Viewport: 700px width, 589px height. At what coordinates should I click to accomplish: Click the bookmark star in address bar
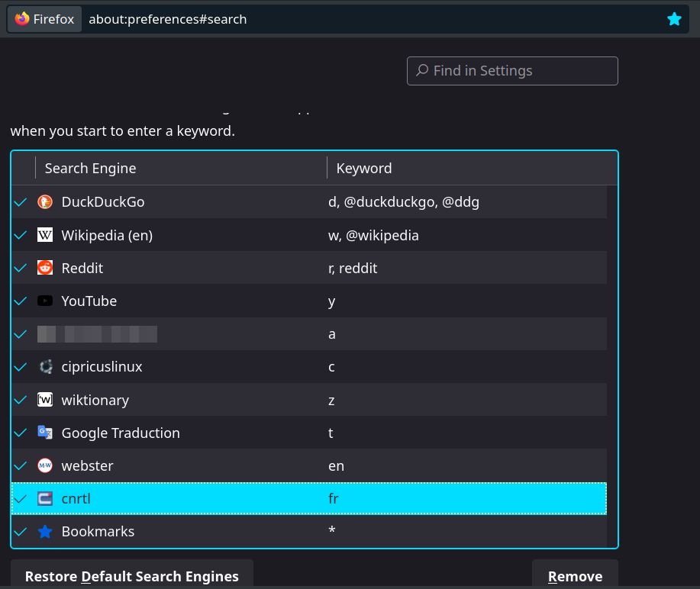[674, 19]
